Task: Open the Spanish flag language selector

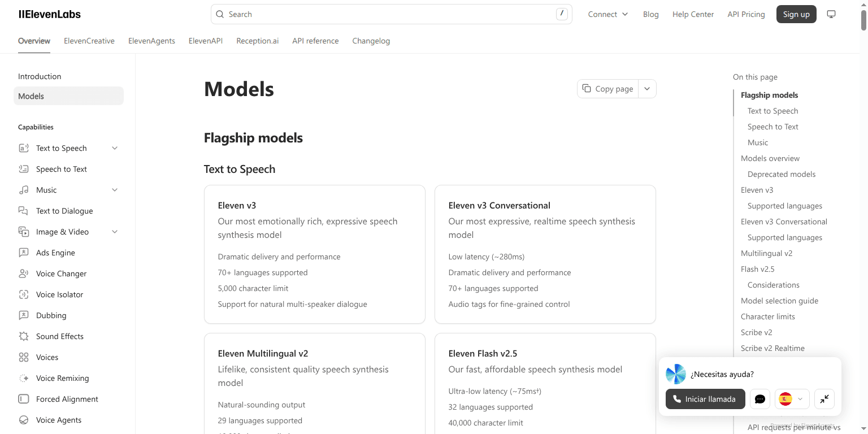Action: click(x=792, y=399)
